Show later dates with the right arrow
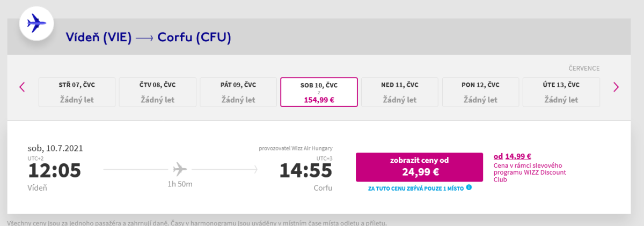Viewport: 644px width, 226px height. (x=616, y=87)
